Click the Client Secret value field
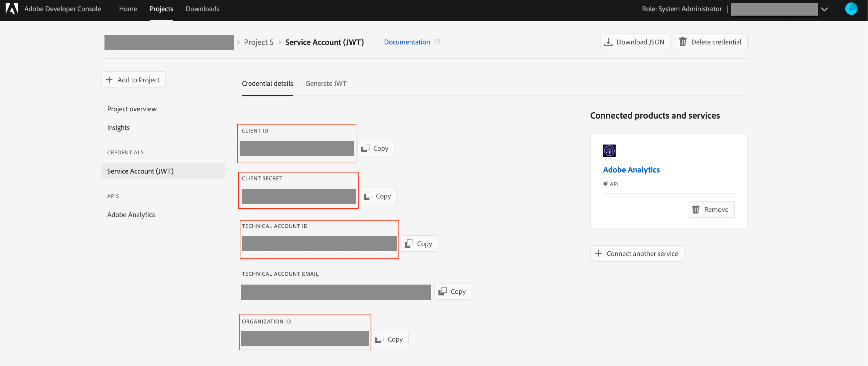868x366 pixels. (299, 196)
